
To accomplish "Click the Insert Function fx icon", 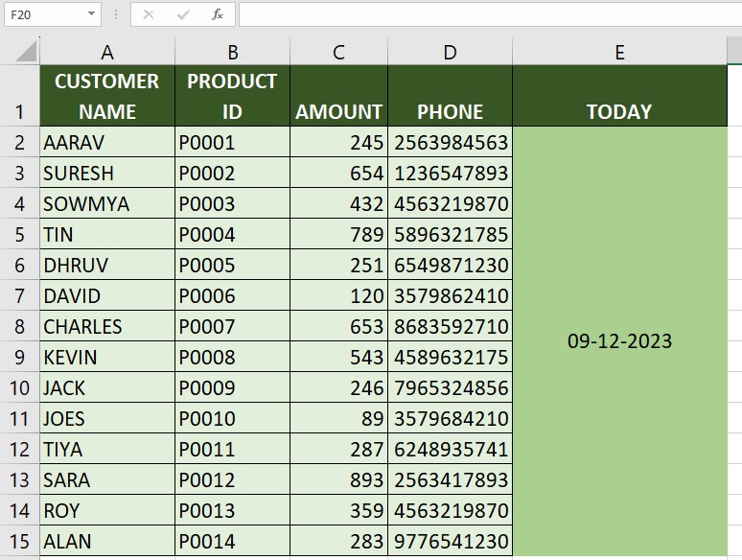I will 218,14.
